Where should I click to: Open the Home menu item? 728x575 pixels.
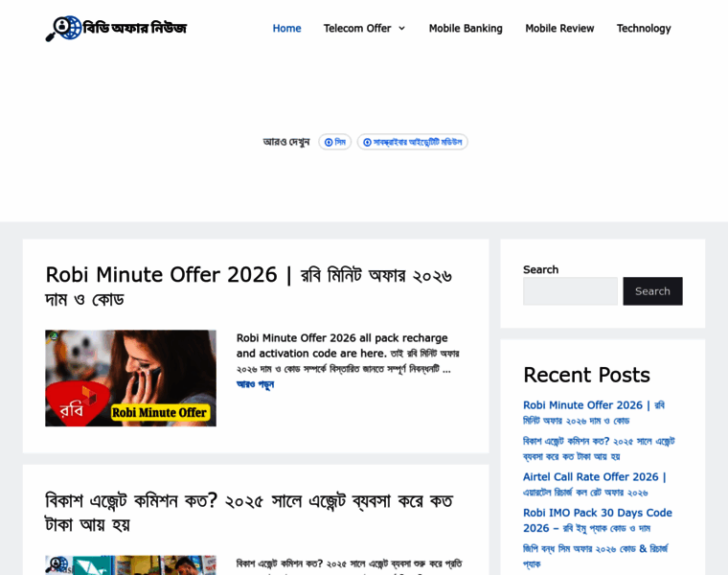[286, 29]
